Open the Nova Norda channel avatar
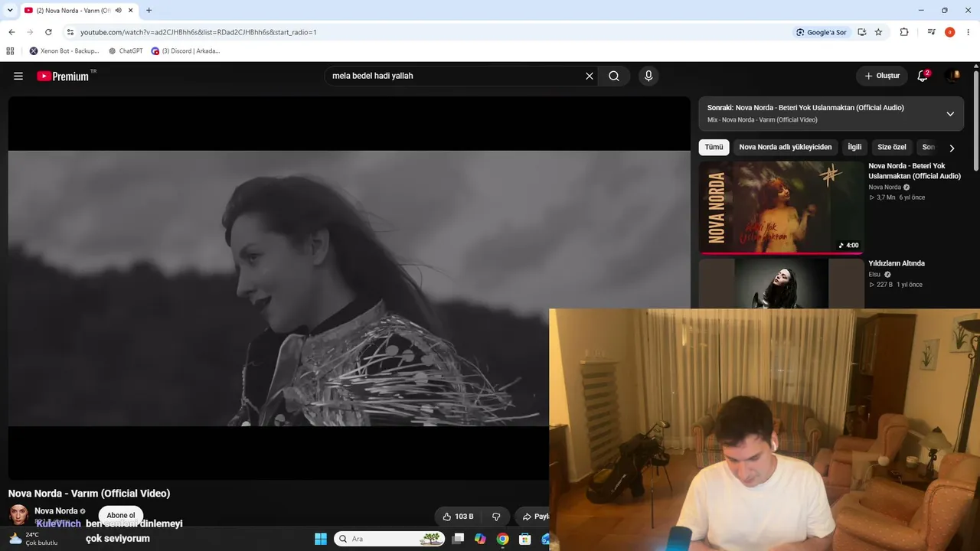This screenshot has height=551, width=980. coord(18,514)
